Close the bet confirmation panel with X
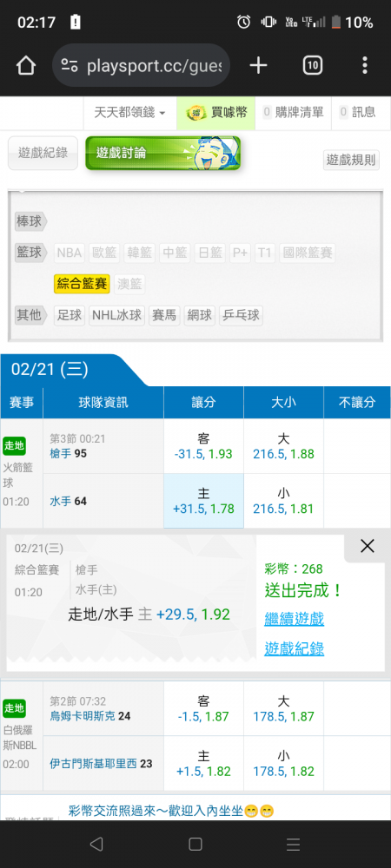Image resolution: width=391 pixels, height=868 pixels. (367, 546)
